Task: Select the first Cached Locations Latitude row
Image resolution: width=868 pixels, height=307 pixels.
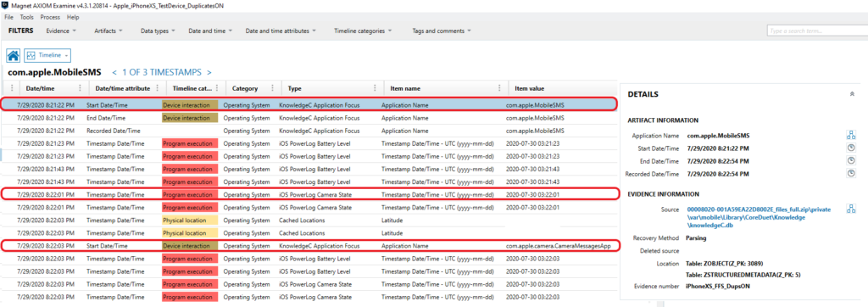Action: pos(309,220)
